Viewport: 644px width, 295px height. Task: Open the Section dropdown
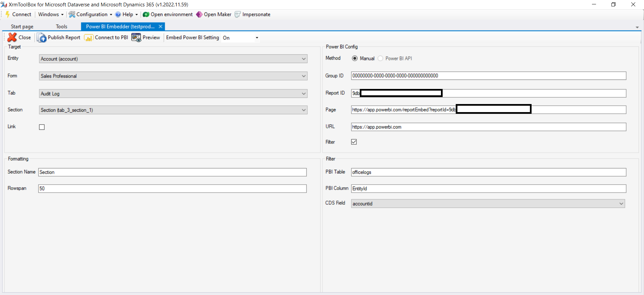[173, 110]
